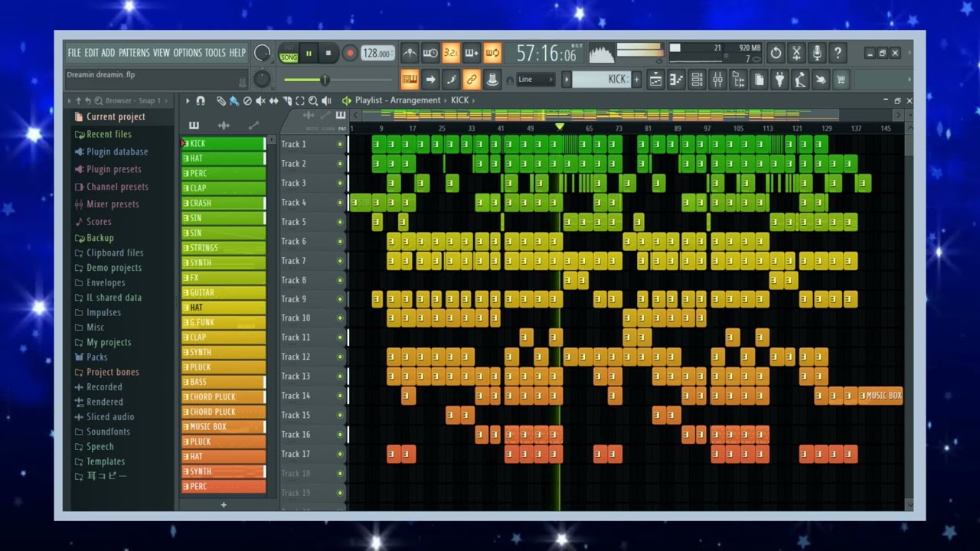Screen dimensions: 980x551
Task: Click the link chain icon
Action: (x=472, y=79)
